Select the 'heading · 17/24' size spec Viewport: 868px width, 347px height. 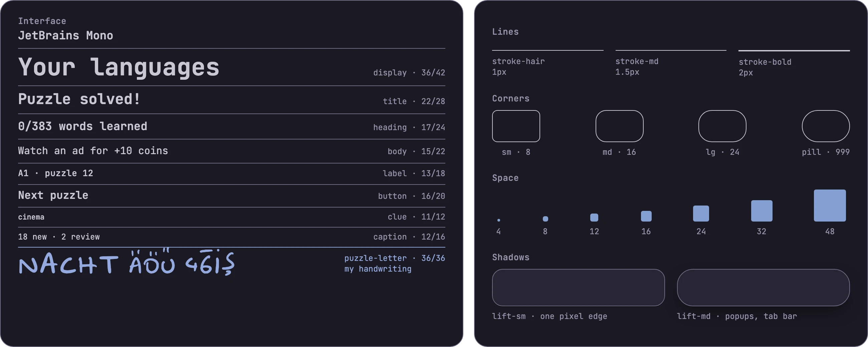(x=409, y=127)
